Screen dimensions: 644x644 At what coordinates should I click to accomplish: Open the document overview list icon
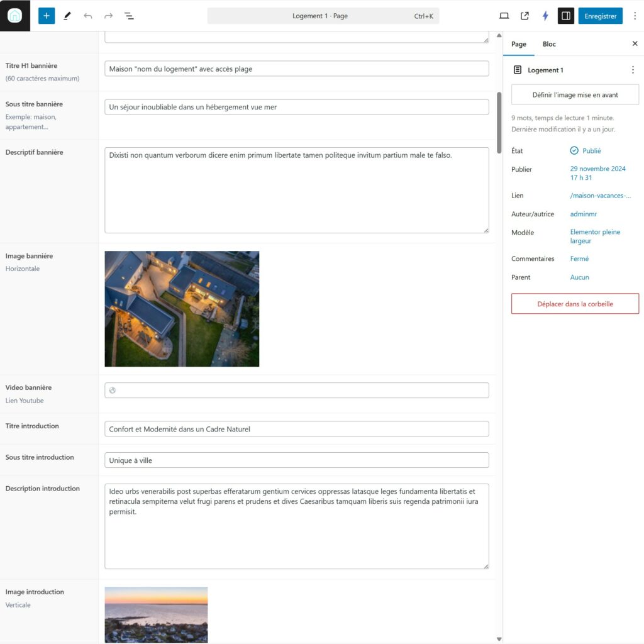tap(129, 16)
